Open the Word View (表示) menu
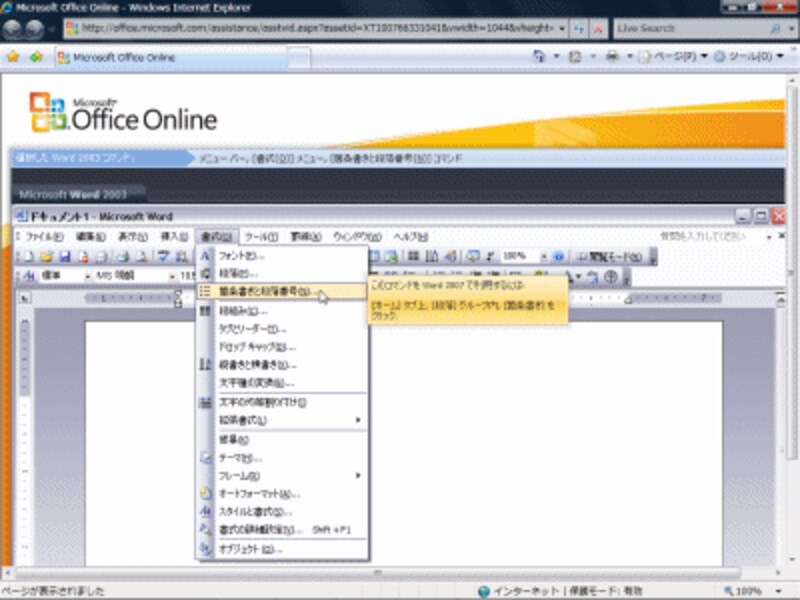 tap(133, 237)
